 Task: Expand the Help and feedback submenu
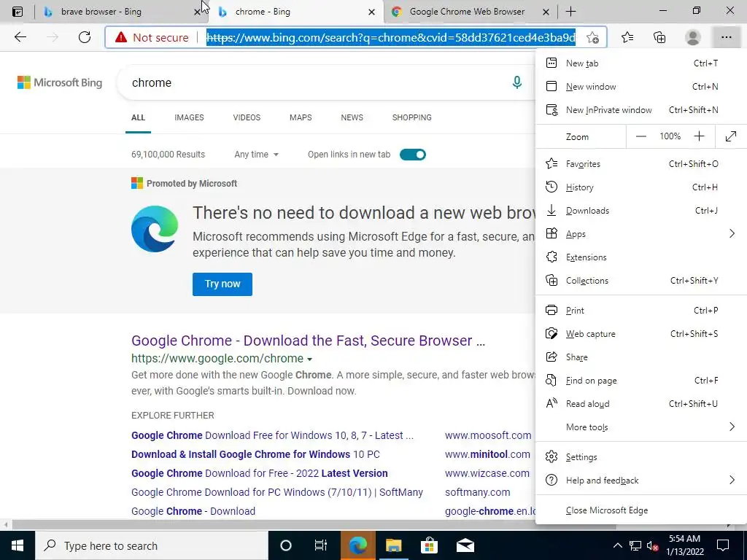[x=732, y=480]
